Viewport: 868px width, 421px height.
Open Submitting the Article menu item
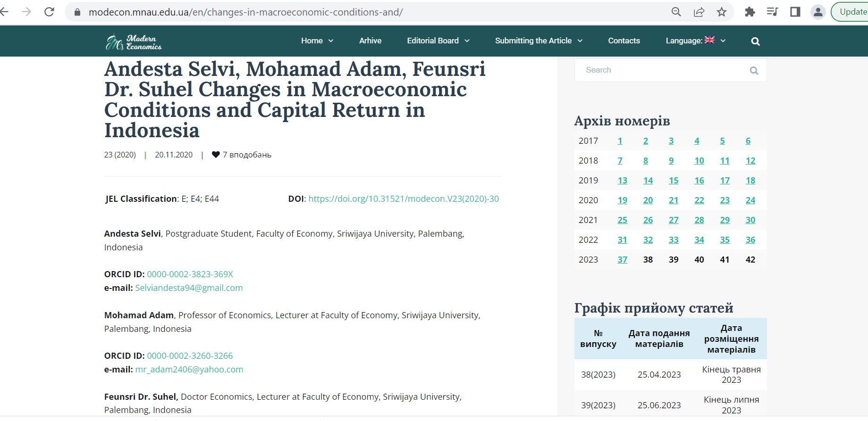click(533, 41)
